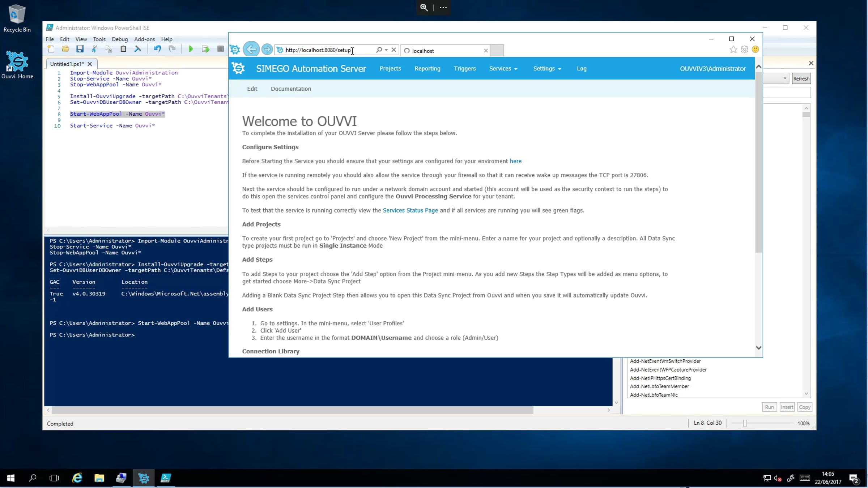Screen dimensions: 868x488
Task: Click the zoom slider in status bar
Action: 745,423
